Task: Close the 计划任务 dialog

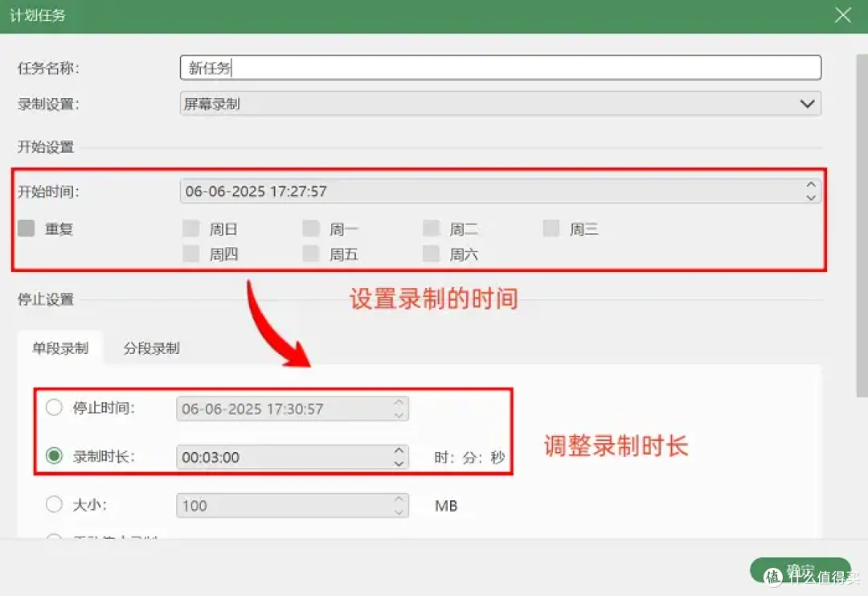Action: coord(842,15)
